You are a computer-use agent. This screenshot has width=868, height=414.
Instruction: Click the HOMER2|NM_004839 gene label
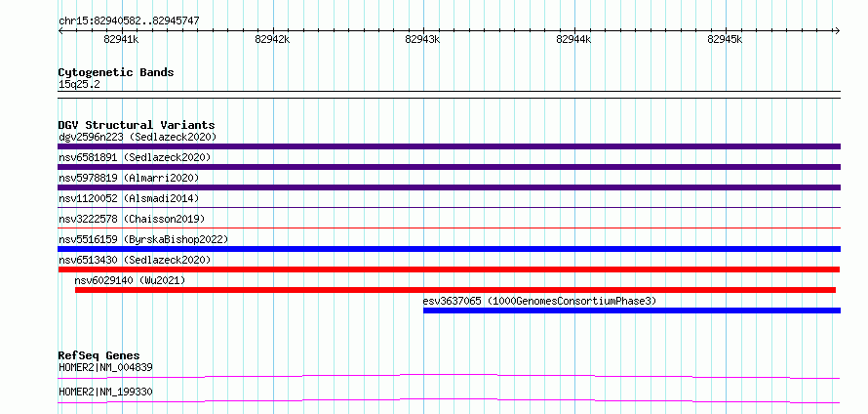point(105,367)
